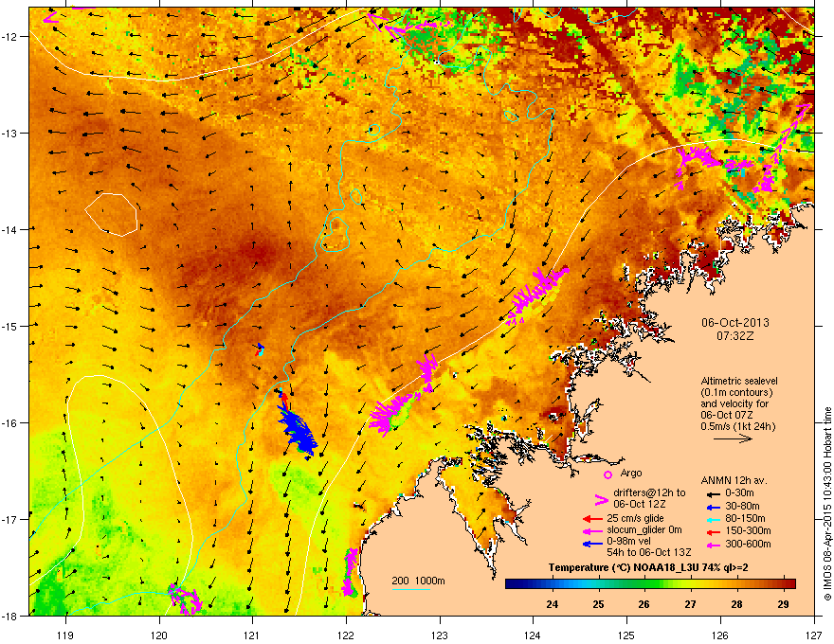The height and width of the screenshot is (644, 834).
Task: Click the (0.1m contours) text
Action: [x=736, y=393]
